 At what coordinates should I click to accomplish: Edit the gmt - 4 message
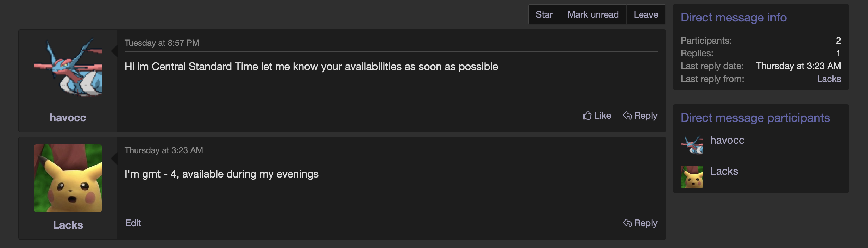click(x=133, y=223)
